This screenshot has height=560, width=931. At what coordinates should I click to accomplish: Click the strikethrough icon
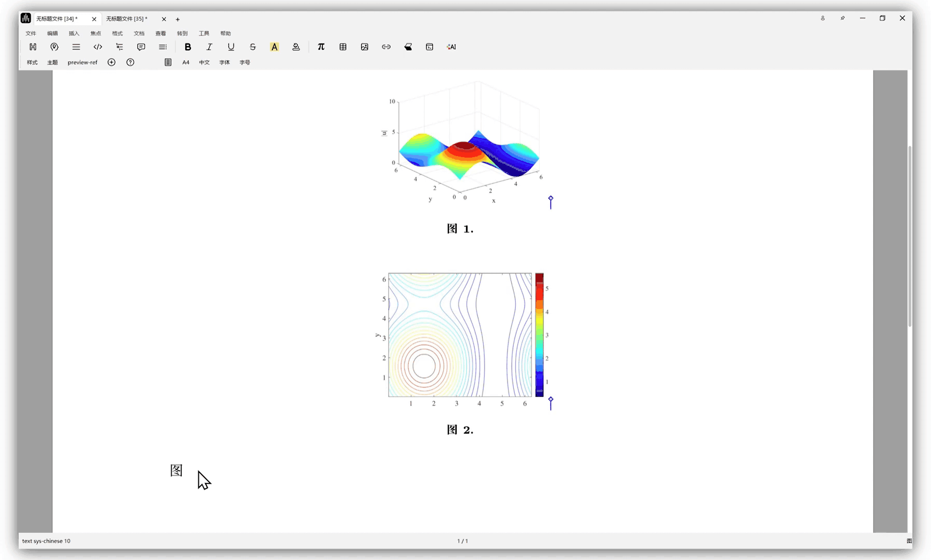pos(253,47)
